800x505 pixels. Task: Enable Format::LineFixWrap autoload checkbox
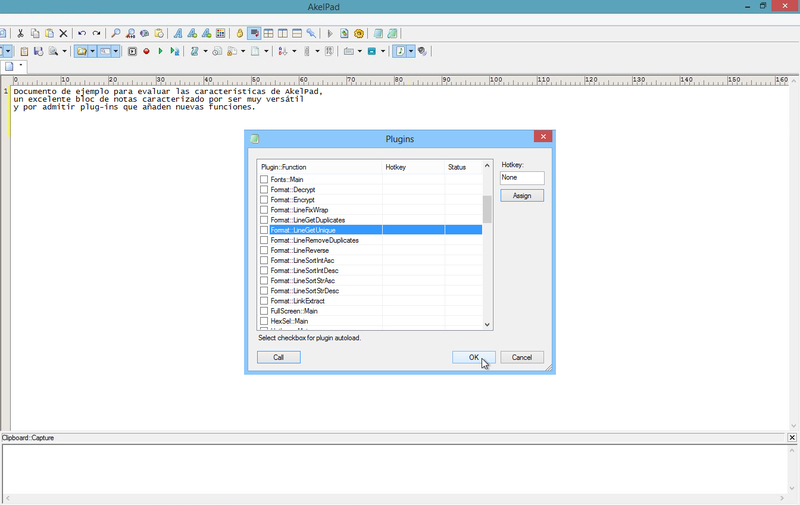264,210
